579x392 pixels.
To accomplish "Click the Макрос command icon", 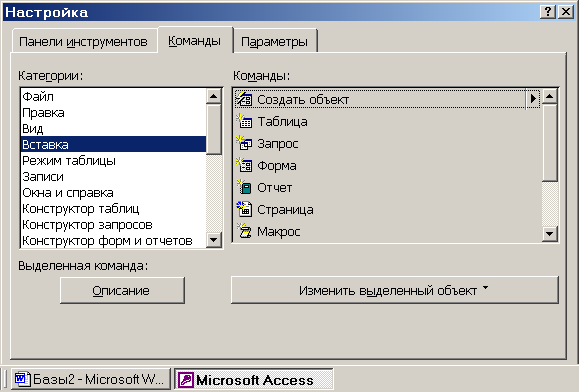I will 244,231.
